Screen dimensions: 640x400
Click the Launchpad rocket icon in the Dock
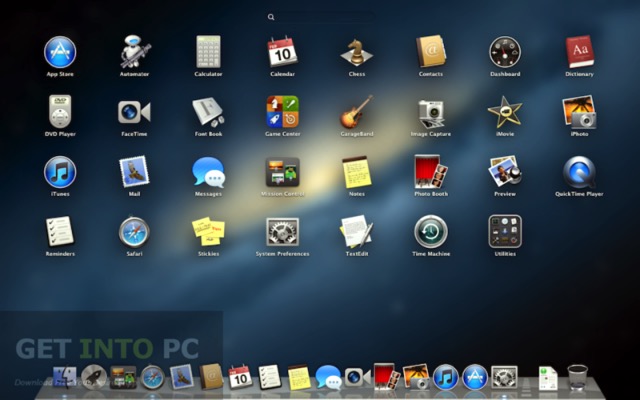pos(94,377)
